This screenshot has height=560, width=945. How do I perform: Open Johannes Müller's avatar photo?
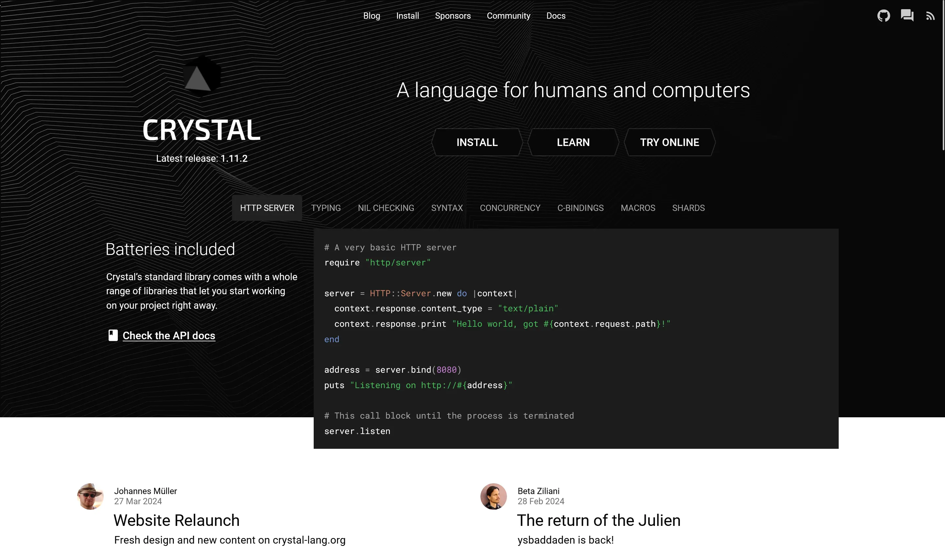pyautogui.click(x=90, y=496)
